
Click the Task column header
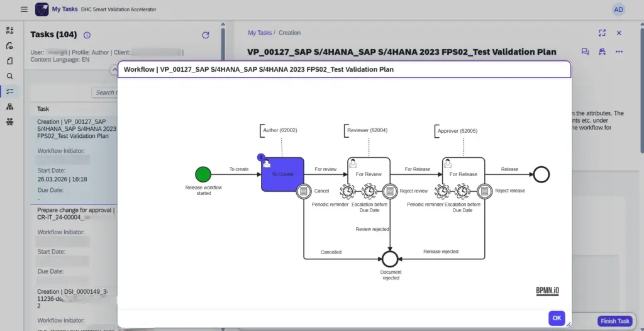pos(43,109)
